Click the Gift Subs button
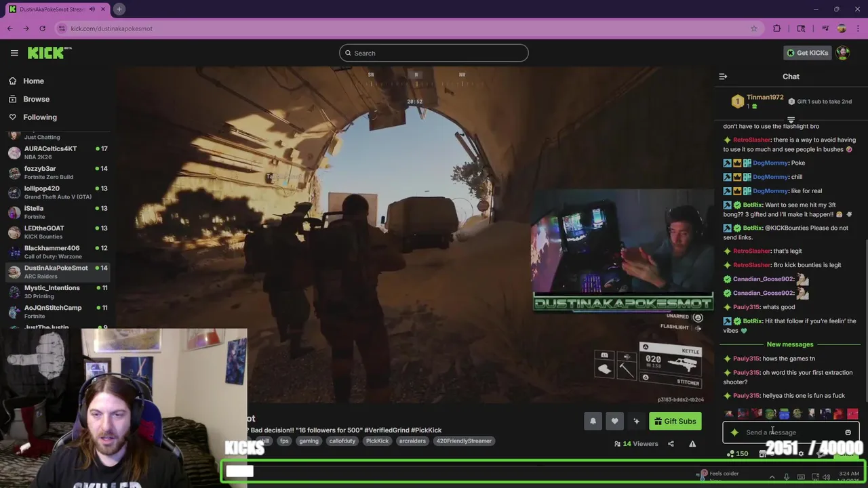The width and height of the screenshot is (868, 488). pos(675,422)
